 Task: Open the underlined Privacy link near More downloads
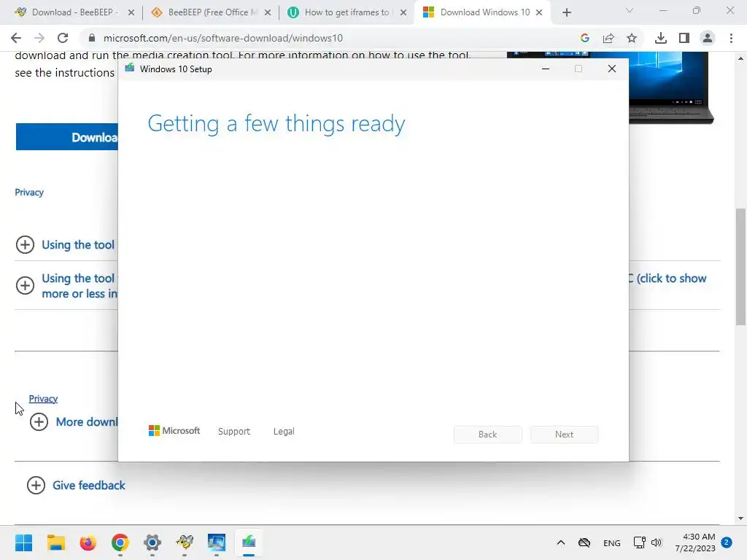tap(43, 399)
